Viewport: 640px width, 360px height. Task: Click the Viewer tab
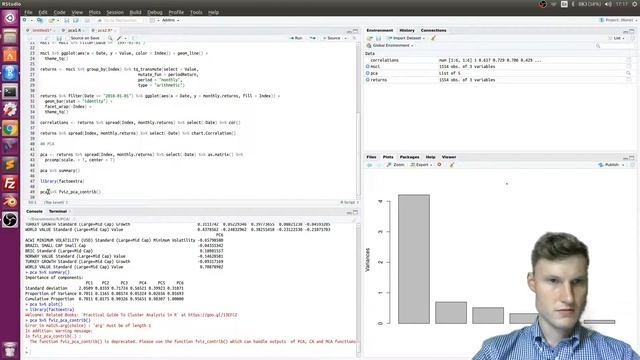tap(449, 157)
